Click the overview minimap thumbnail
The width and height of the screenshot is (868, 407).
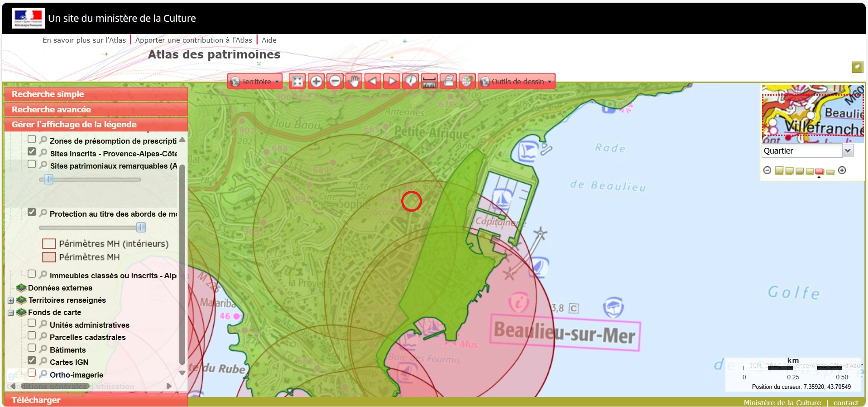tap(813, 113)
